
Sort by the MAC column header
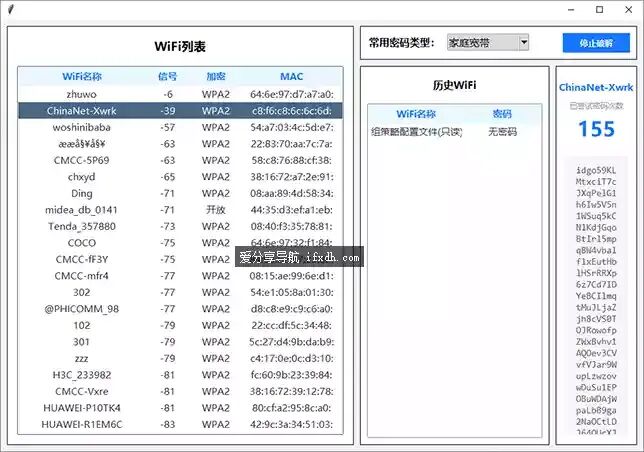point(292,76)
